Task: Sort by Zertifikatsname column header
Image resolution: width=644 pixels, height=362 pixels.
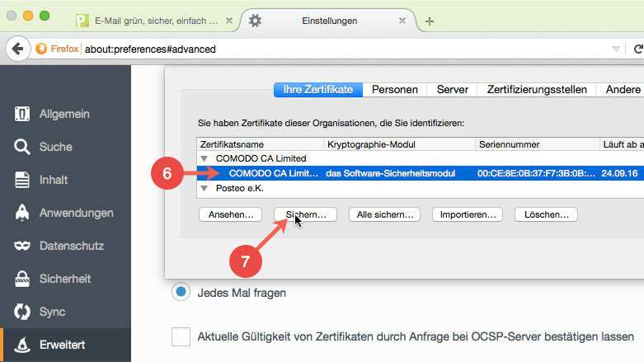Action: pyautogui.click(x=261, y=144)
